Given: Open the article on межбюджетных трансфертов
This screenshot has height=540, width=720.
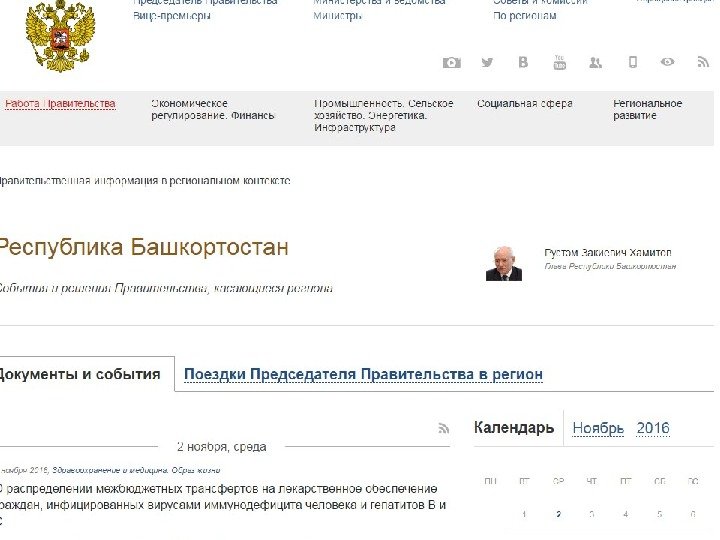Looking at the screenshot, I should (223, 505).
